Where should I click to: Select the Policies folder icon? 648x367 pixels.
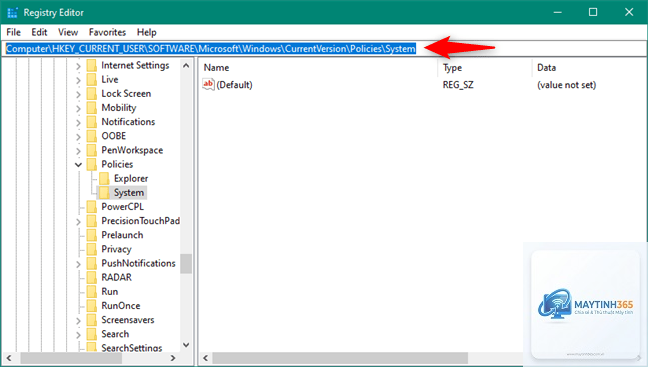pos(92,164)
